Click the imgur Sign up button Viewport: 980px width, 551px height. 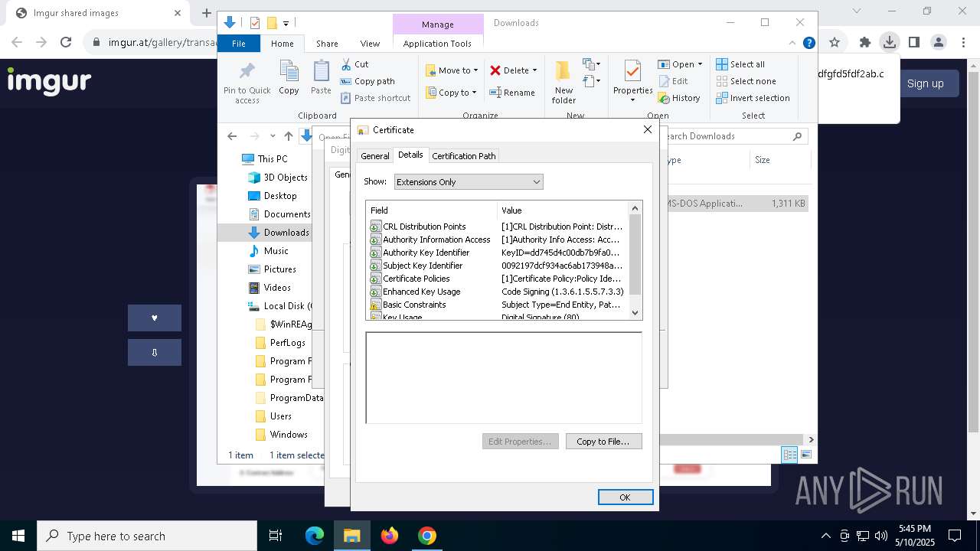coord(925,83)
